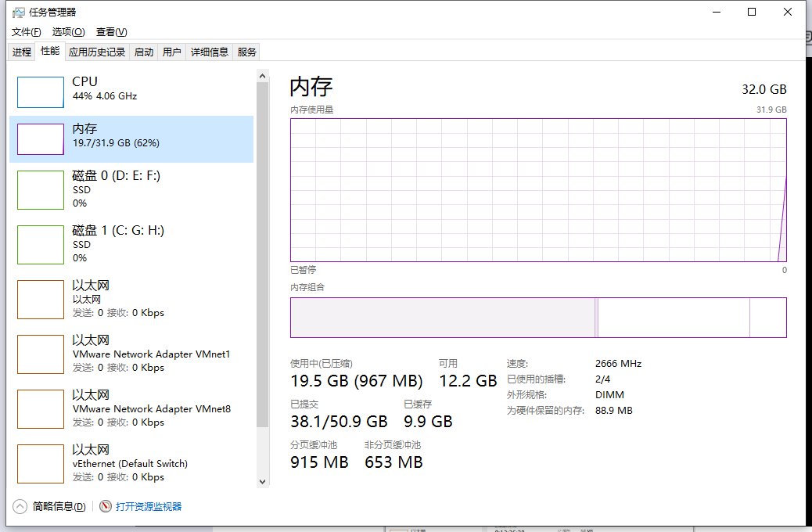Select the CPU performance graph thumbnail
The width and height of the screenshot is (812, 532).
point(41,92)
